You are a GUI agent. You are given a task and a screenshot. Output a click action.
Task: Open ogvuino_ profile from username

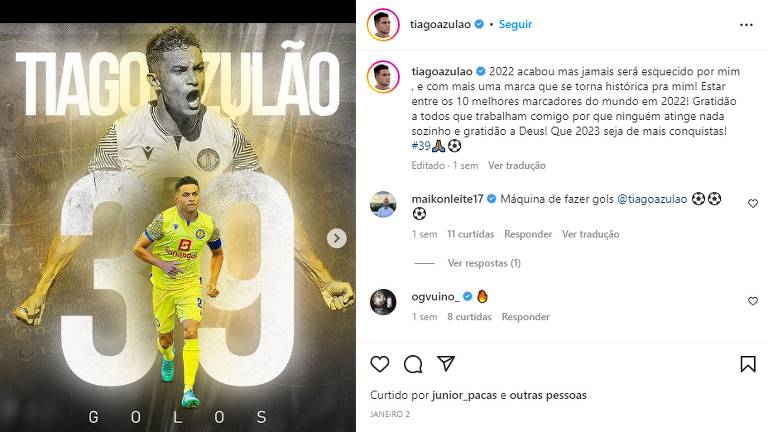pos(435,297)
